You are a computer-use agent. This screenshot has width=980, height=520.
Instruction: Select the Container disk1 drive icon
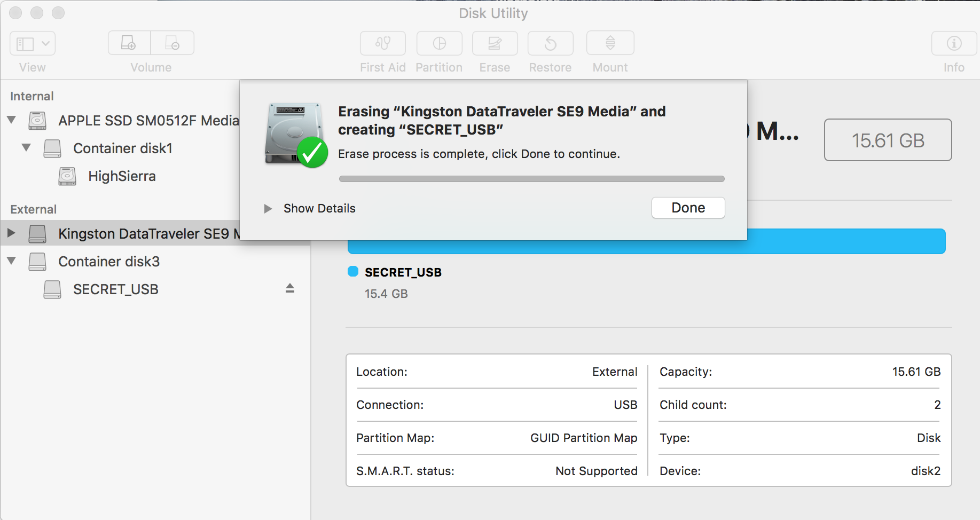point(52,148)
